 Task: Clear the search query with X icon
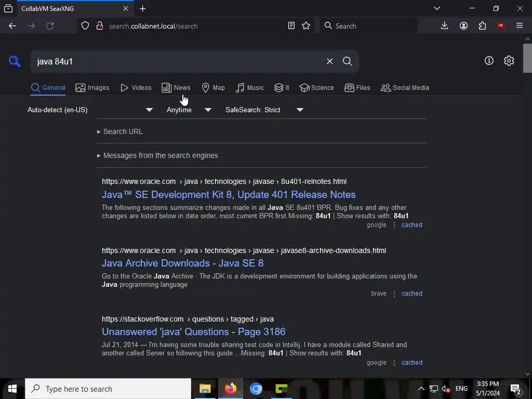point(329,61)
